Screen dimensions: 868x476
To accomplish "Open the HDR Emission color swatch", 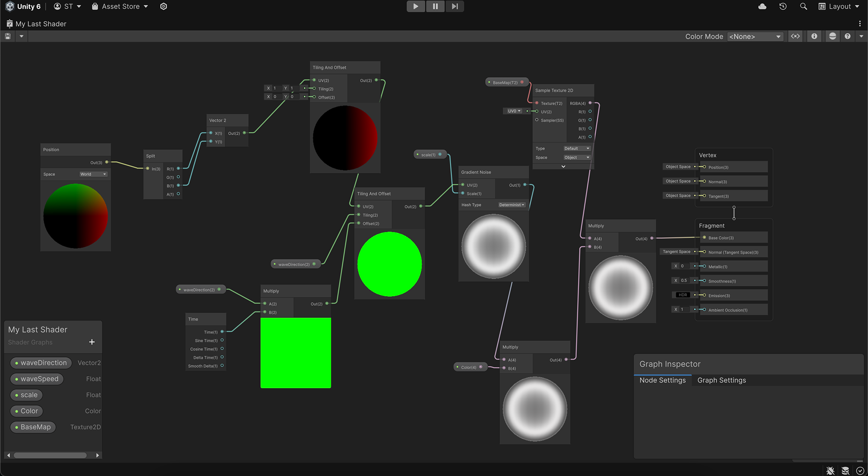I will (682, 295).
